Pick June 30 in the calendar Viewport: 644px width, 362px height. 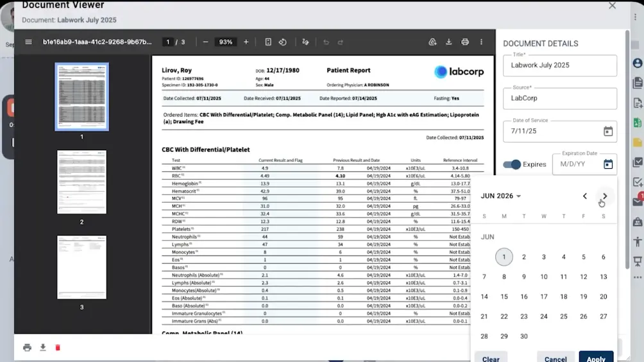tap(523, 336)
